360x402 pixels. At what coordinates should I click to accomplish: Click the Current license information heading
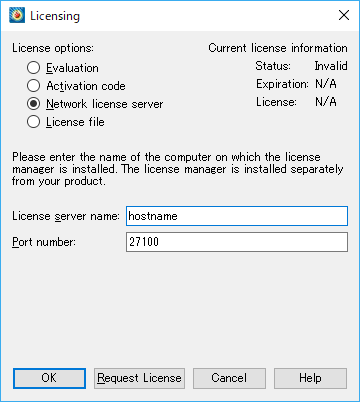click(x=278, y=48)
